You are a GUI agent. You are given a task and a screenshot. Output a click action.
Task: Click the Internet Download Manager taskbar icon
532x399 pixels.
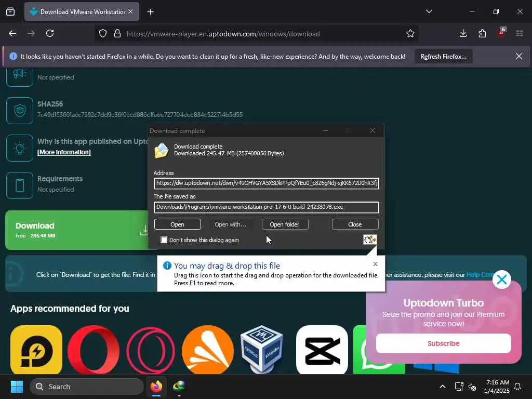tap(179, 387)
